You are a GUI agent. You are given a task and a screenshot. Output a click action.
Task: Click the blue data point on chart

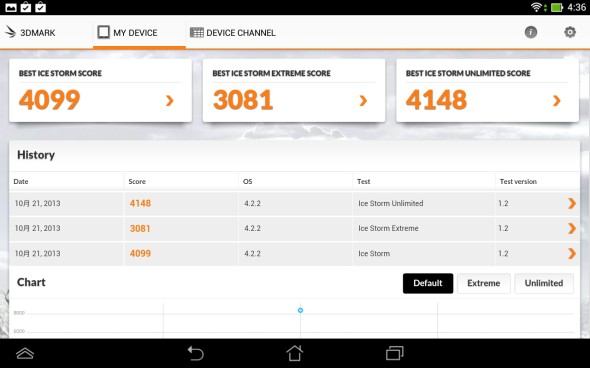(x=300, y=310)
